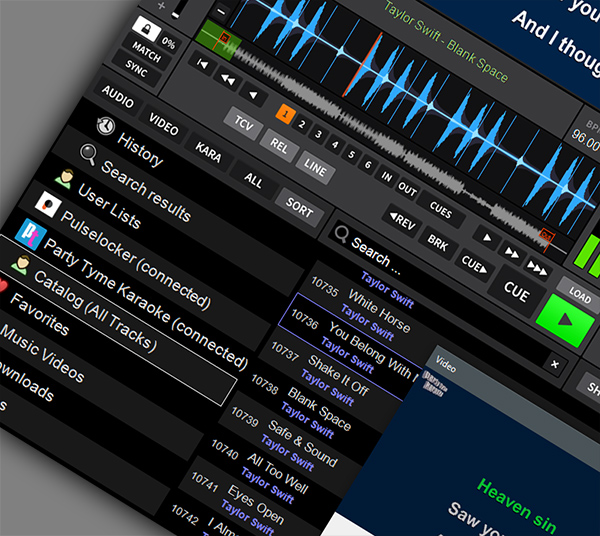Click the Party Tyme 'pt' logo icon

tap(31, 235)
